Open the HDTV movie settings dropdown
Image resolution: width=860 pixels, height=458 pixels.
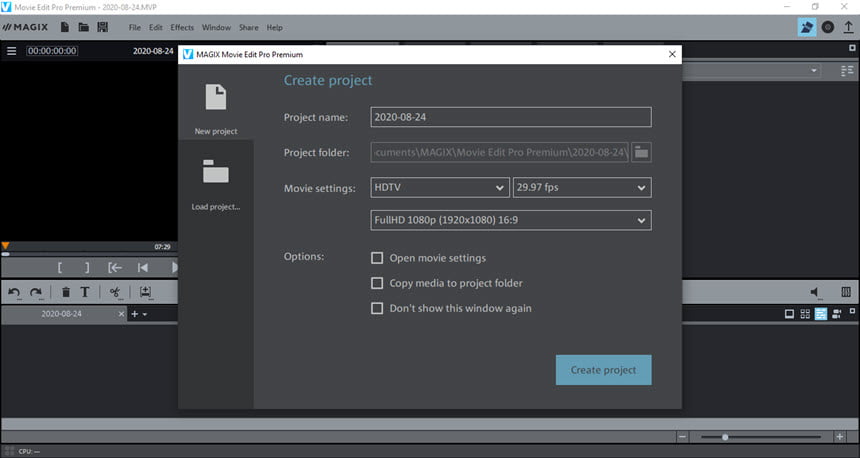440,188
